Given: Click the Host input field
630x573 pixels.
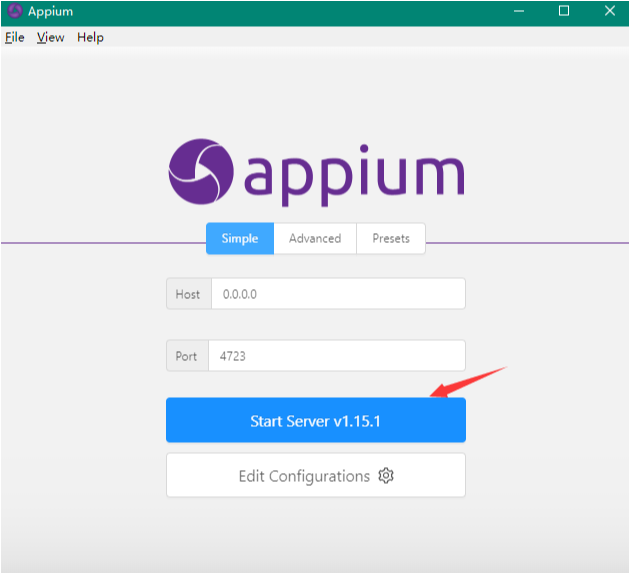Looking at the screenshot, I should click(x=338, y=294).
